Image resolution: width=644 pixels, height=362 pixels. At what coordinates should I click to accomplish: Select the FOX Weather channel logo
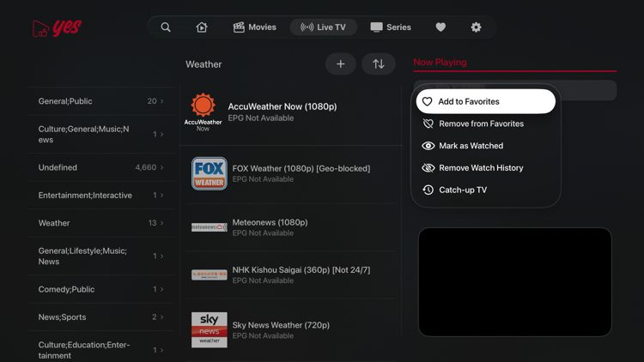[x=209, y=173]
